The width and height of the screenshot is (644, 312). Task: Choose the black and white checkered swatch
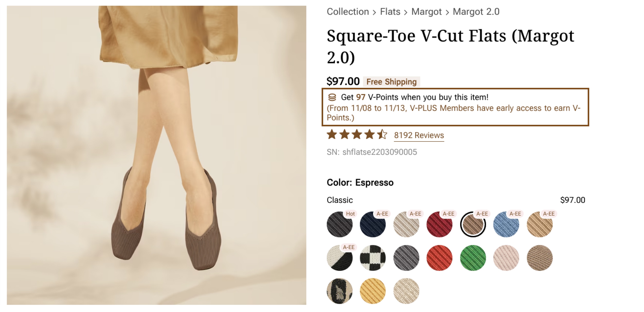373,258
